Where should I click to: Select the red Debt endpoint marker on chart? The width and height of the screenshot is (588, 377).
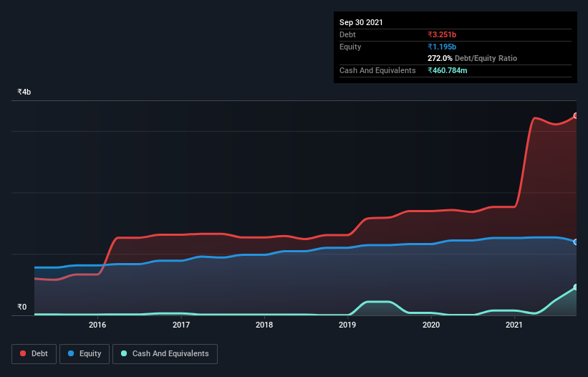pyautogui.click(x=576, y=115)
